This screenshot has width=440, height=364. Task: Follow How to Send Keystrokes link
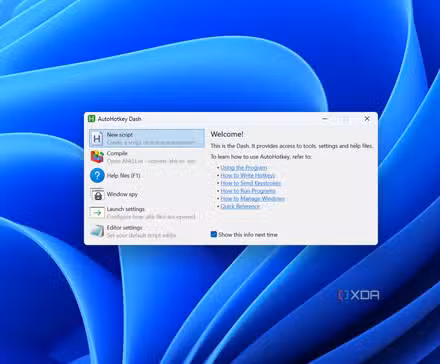250,183
